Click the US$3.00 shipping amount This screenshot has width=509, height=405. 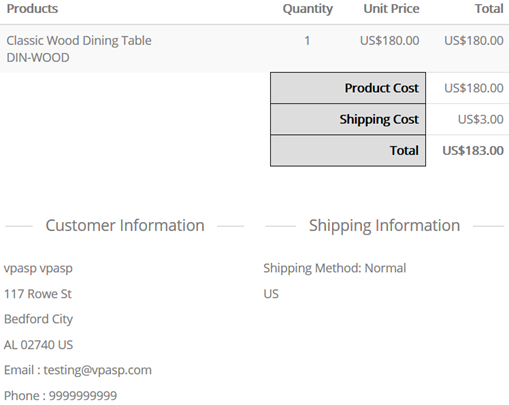pos(480,119)
